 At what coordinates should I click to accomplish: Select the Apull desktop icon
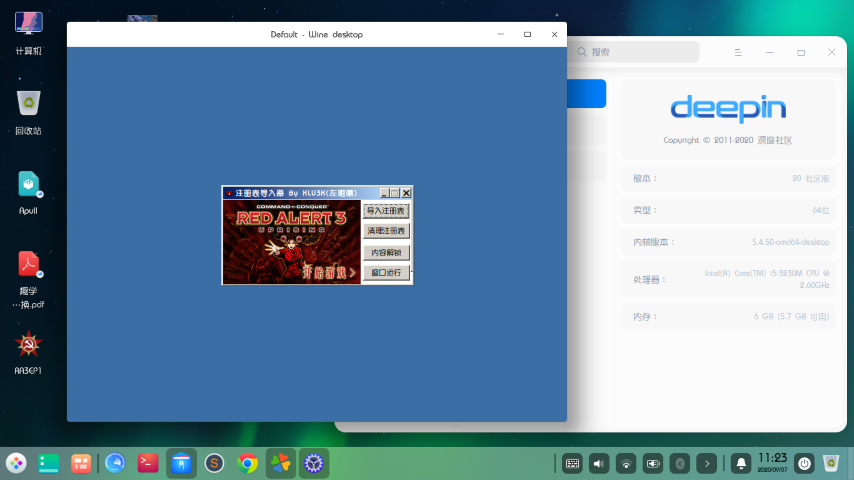pyautogui.click(x=28, y=193)
